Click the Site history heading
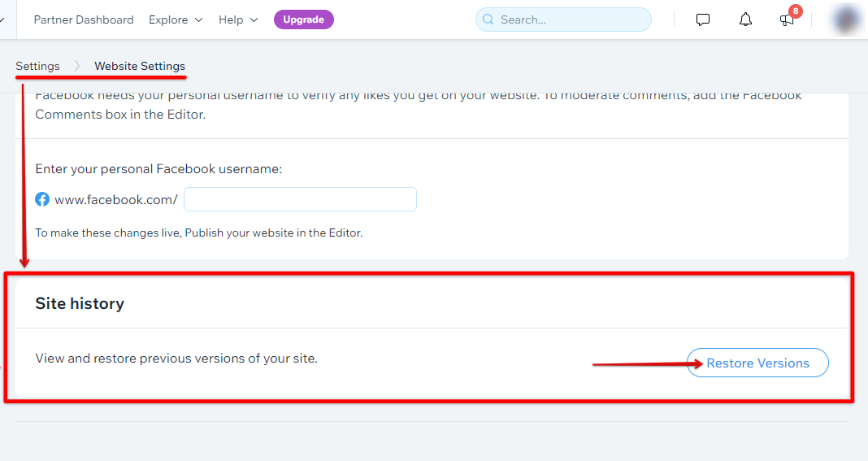 pyautogui.click(x=80, y=303)
